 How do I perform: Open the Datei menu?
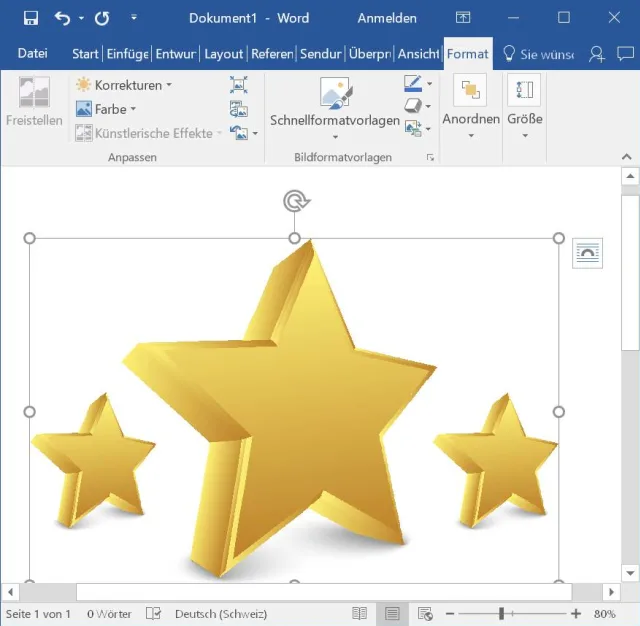tap(33, 54)
